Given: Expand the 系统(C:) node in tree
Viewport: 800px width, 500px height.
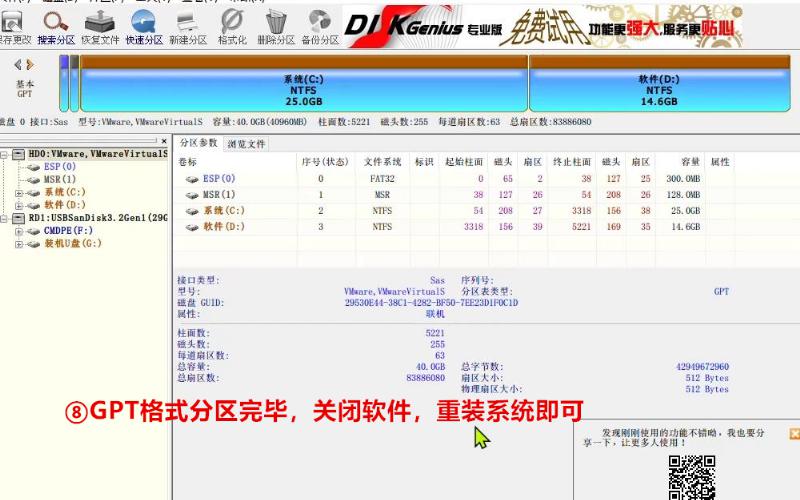Looking at the screenshot, I should 19,192.
